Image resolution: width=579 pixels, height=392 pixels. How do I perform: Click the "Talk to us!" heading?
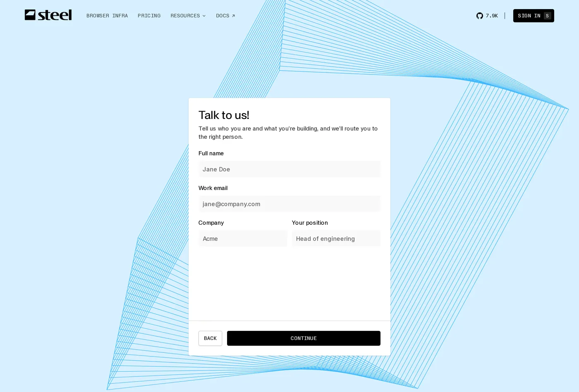point(224,115)
